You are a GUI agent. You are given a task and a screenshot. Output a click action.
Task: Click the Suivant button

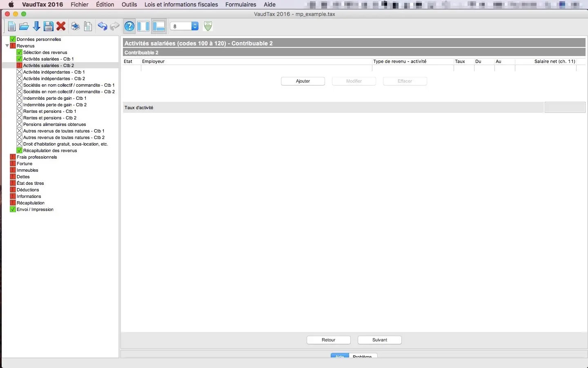tap(380, 340)
